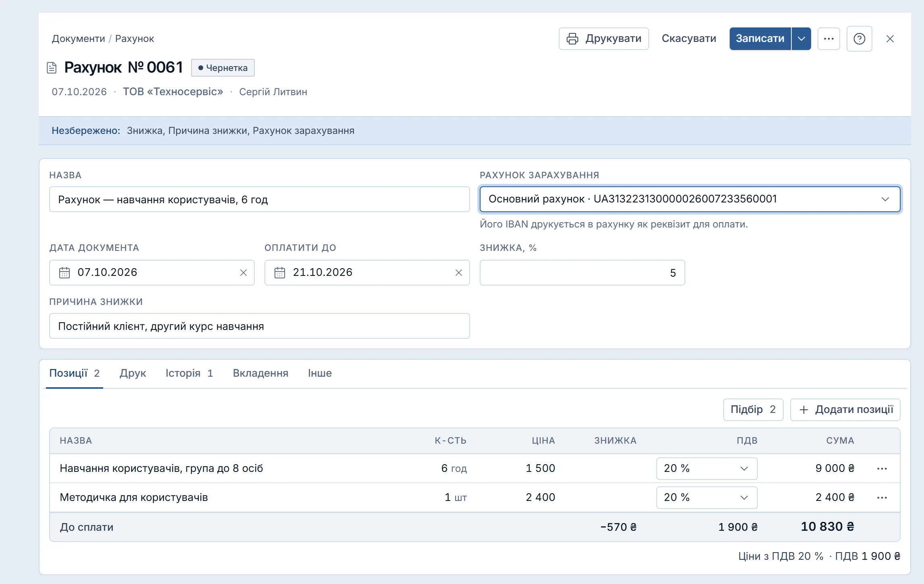Clear the Дата документа value 07.10.2026
The image size is (924, 584).
tap(243, 273)
